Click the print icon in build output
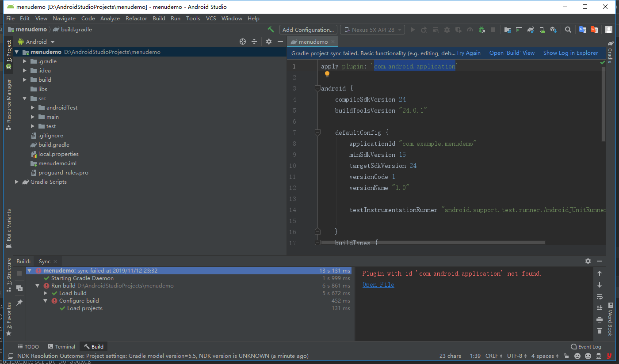The height and width of the screenshot is (364, 619). (600, 319)
